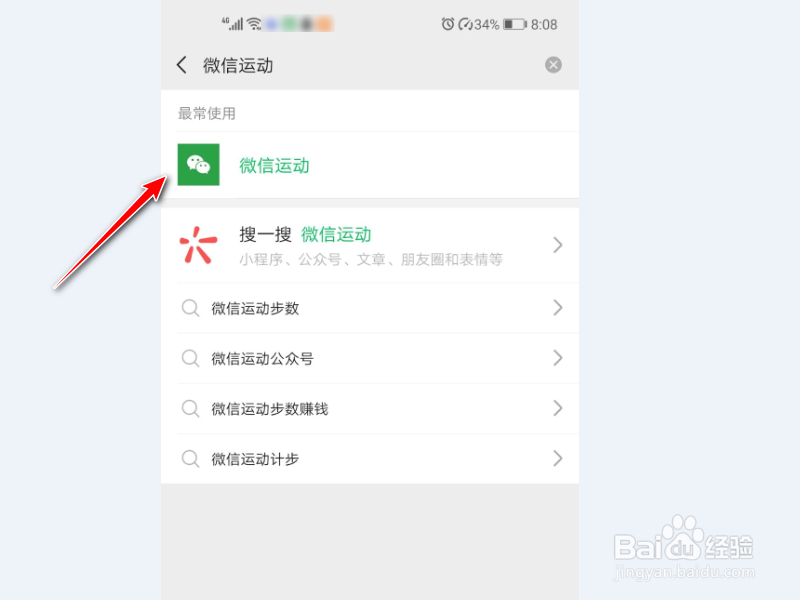The width and height of the screenshot is (800, 600).
Task: Tap the back arrow icon
Action: [182, 65]
